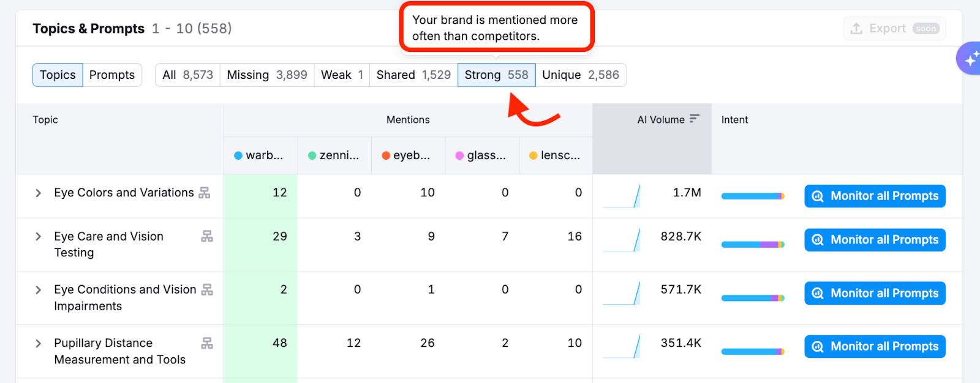Click AI volume trend chart for Pupillary Distance
This screenshot has width=980, height=383.
pos(622,347)
